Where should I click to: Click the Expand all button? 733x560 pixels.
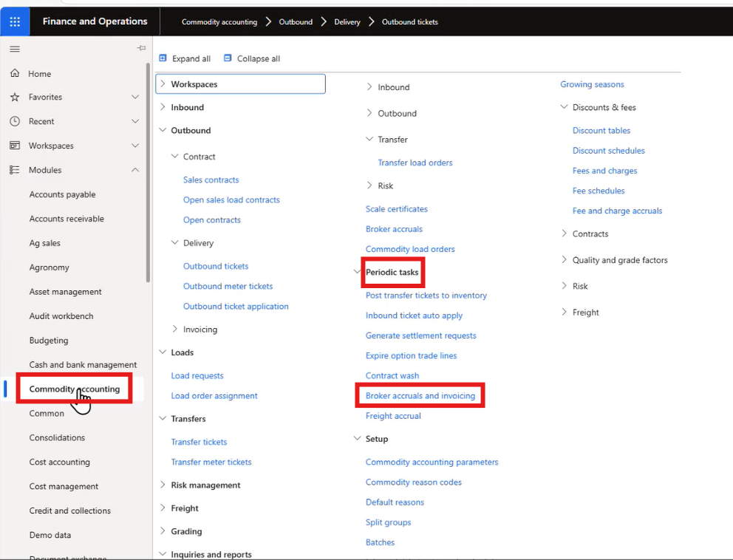coord(185,58)
